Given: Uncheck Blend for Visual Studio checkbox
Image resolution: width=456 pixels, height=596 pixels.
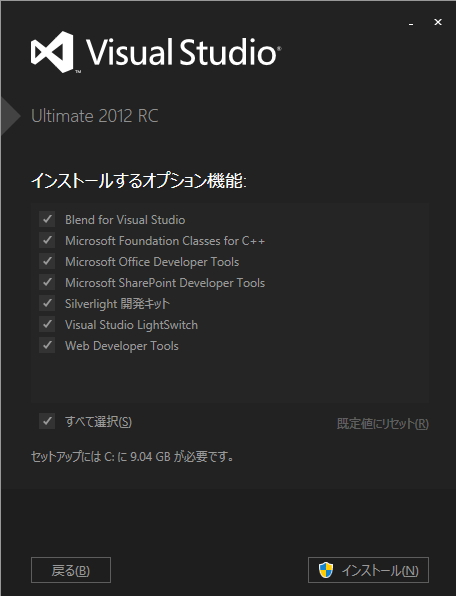Looking at the screenshot, I should click(47, 219).
